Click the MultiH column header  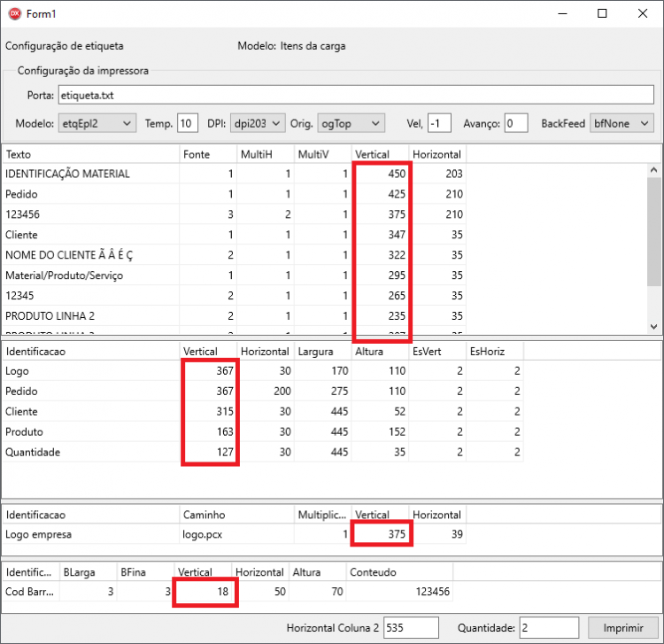pos(265,154)
